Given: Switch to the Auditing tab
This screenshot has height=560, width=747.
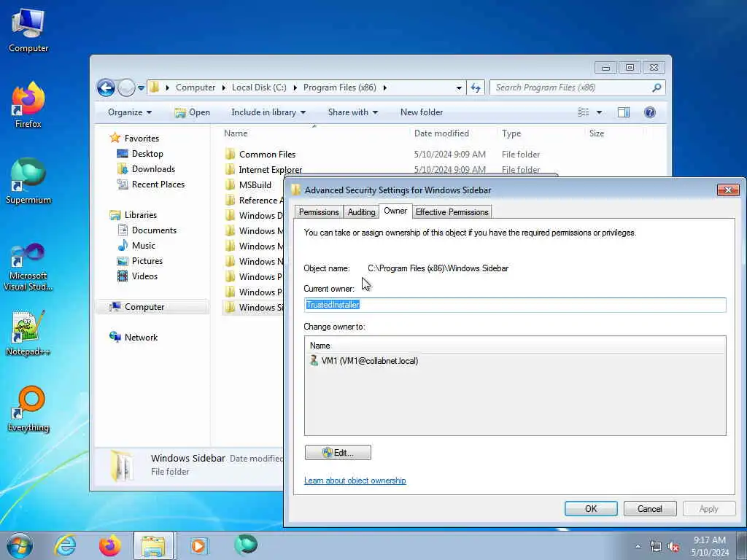Looking at the screenshot, I should point(361,212).
